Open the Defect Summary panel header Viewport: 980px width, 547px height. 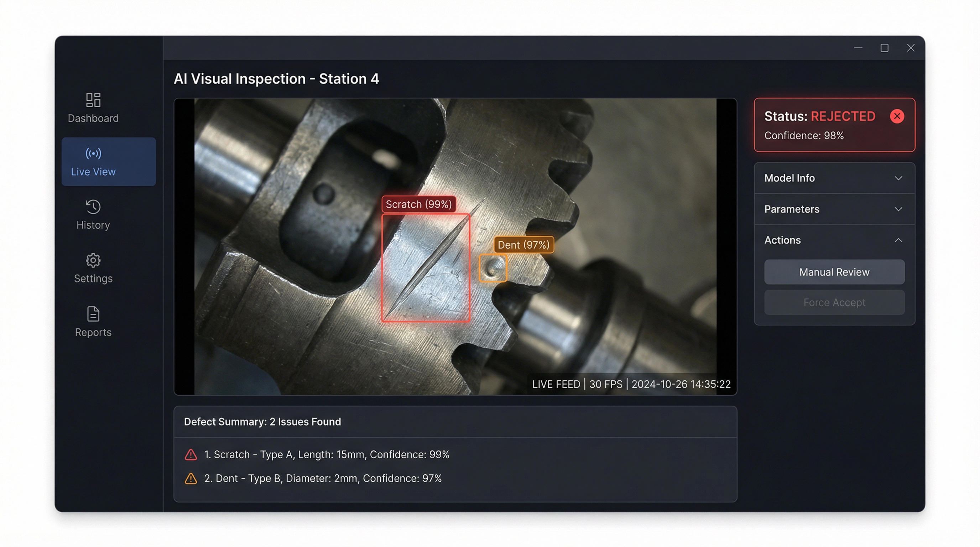[262, 422]
